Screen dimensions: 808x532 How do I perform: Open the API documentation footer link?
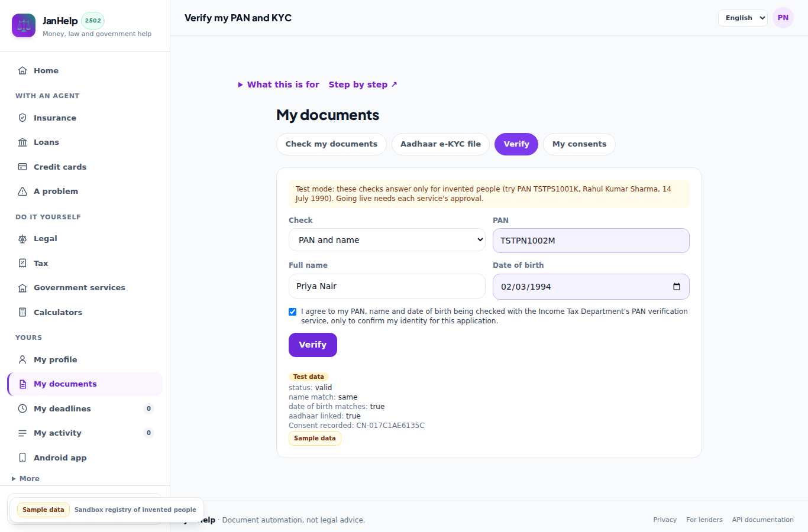(763, 520)
